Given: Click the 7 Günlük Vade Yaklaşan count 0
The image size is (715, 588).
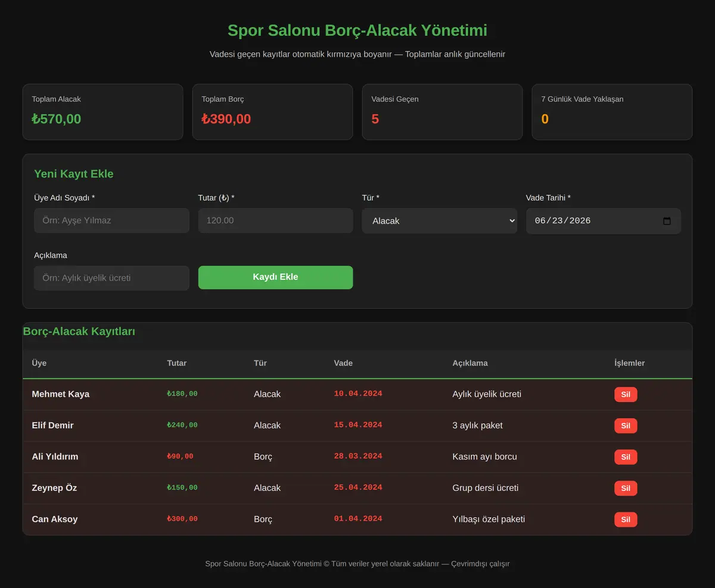Looking at the screenshot, I should pos(545,119).
